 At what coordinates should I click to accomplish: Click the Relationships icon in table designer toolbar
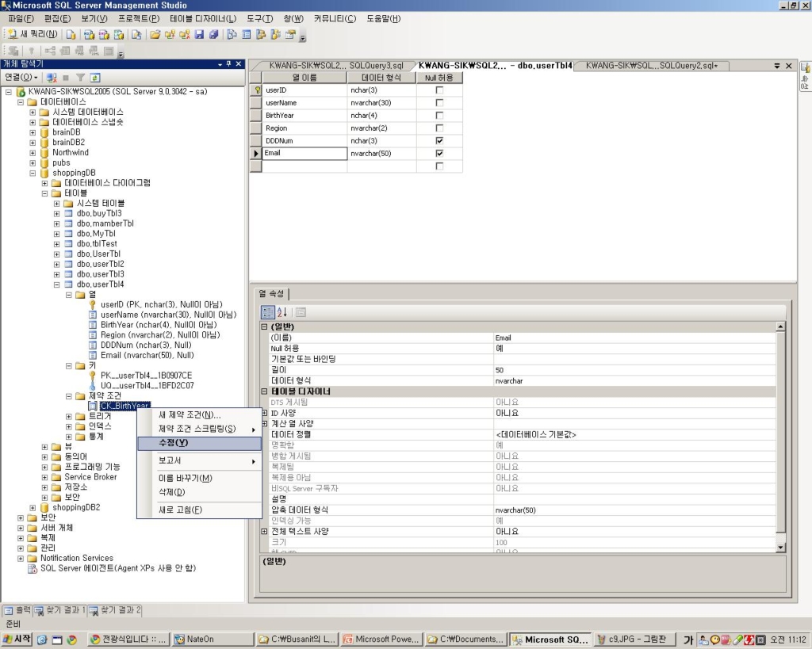point(50,51)
